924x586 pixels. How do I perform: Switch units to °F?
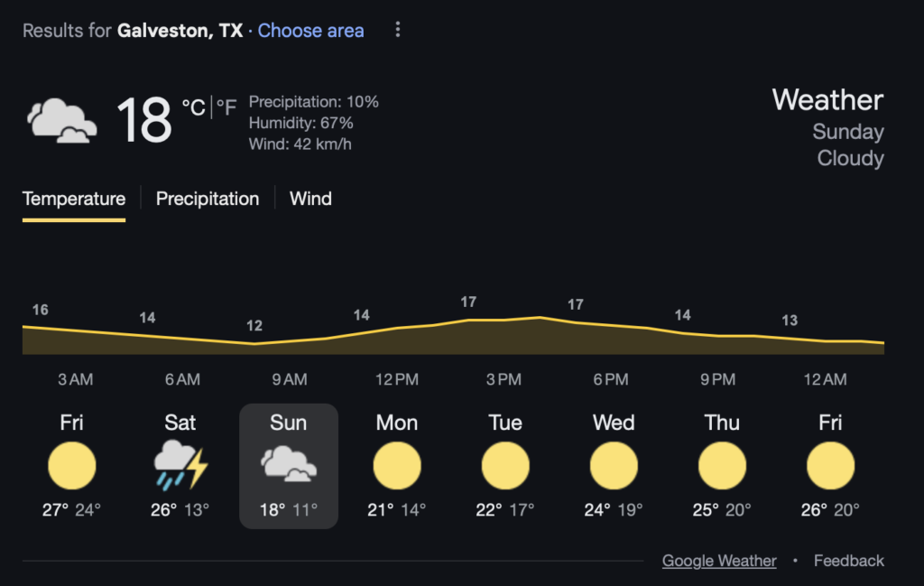226,107
